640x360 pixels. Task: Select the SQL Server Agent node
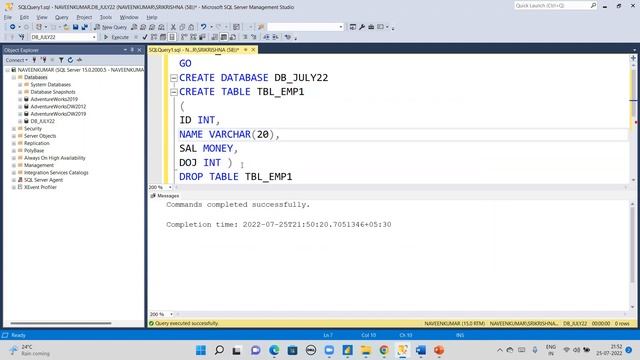click(43, 180)
